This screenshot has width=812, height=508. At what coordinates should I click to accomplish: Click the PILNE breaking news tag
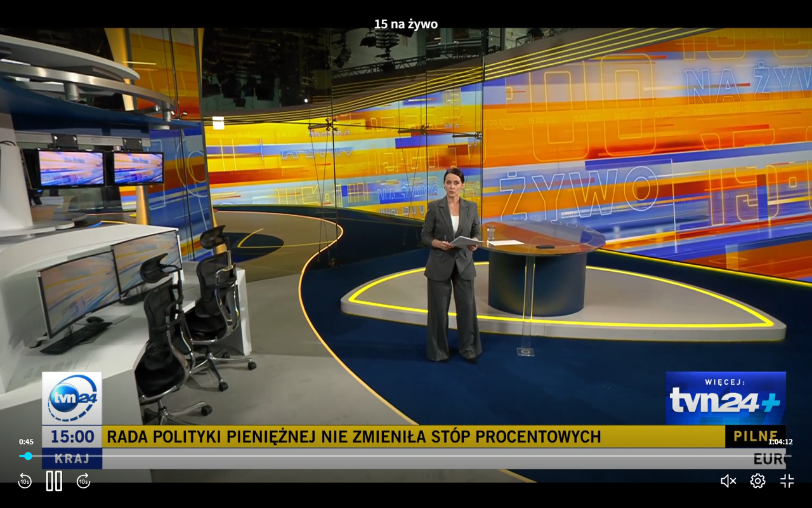coord(756,436)
